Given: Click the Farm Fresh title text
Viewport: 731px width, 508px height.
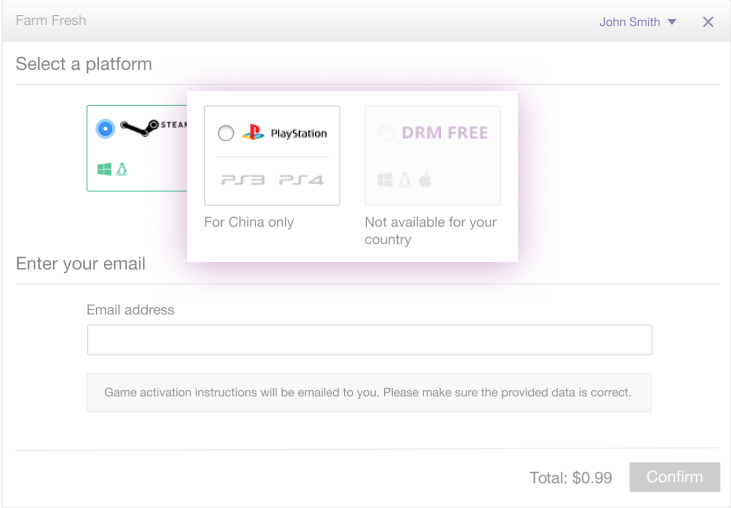Looking at the screenshot, I should click(51, 21).
